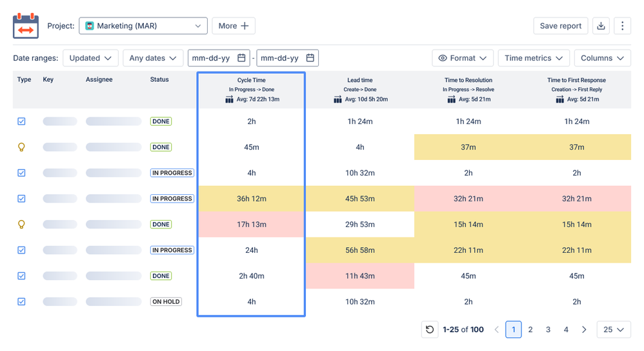644x351 pixels.
Task: Go to page 4 of results
Action: click(x=566, y=329)
